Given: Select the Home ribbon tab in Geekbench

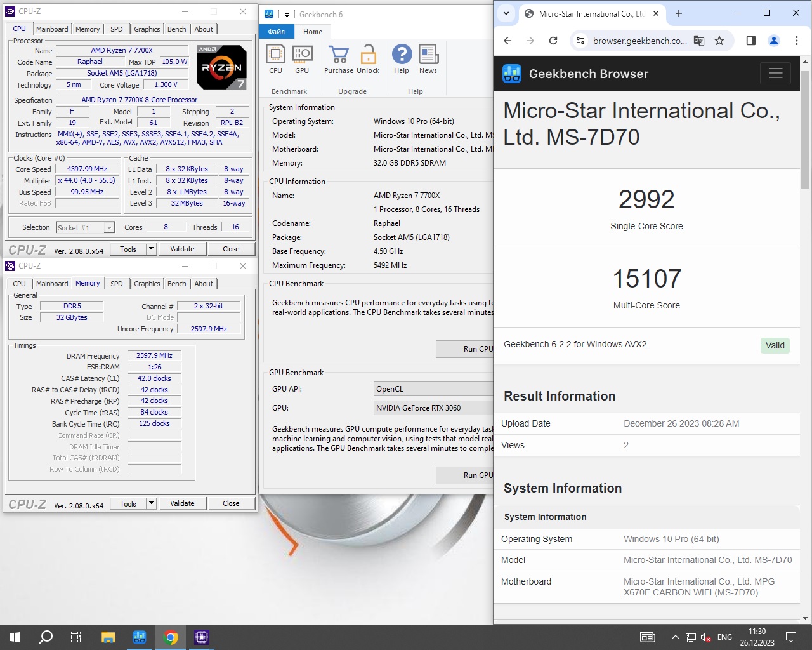Looking at the screenshot, I should click(x=313, y=32).
